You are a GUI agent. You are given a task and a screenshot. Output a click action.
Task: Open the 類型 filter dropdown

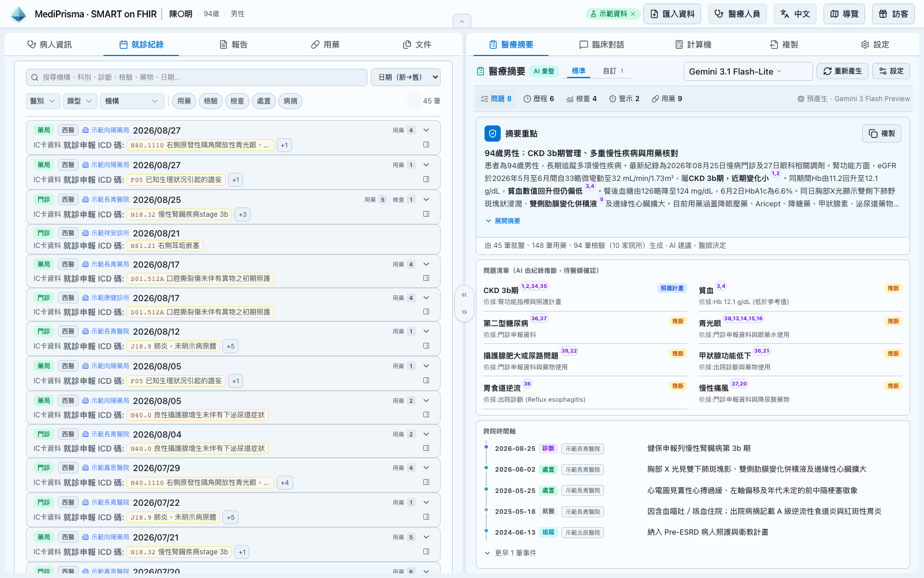tap(80, 101)
